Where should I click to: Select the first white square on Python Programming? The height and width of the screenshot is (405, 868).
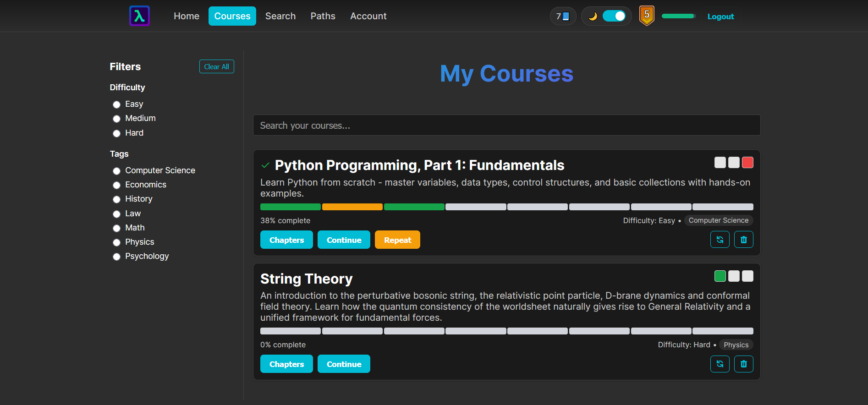pos(720,162)
